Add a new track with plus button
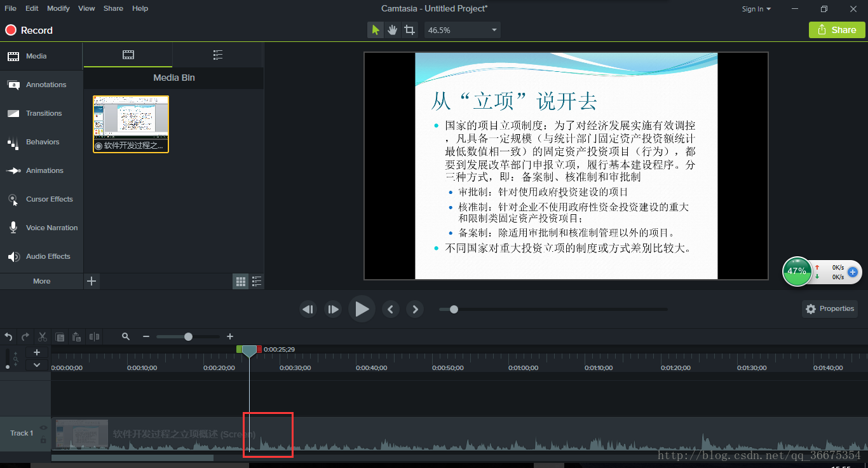Image resolution: width=868 pixels, height=468 pixels. click(x=37, y=352)
